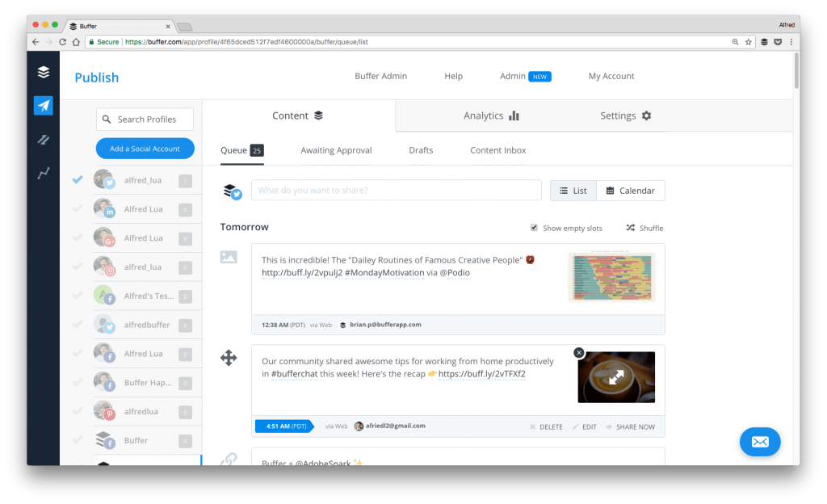Click the move handle next to the bufferchat post
This screenshot has height=504, width=827.
pyautogui.click(x=229, y=357)
